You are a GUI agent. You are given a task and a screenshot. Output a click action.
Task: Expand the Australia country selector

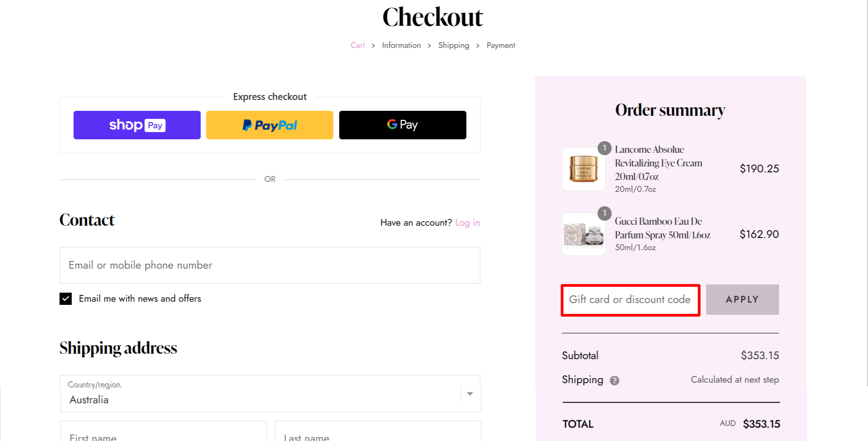270,394
